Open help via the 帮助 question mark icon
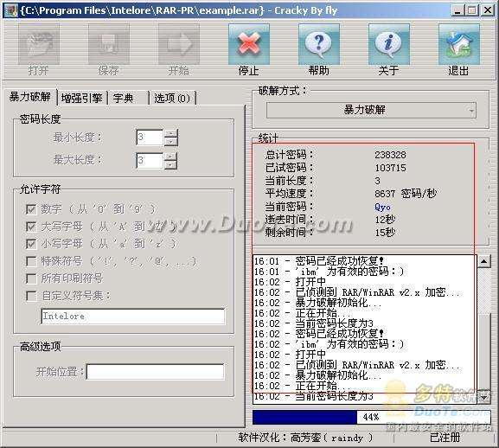The image size is (499, 448). [x=319, y=44]
